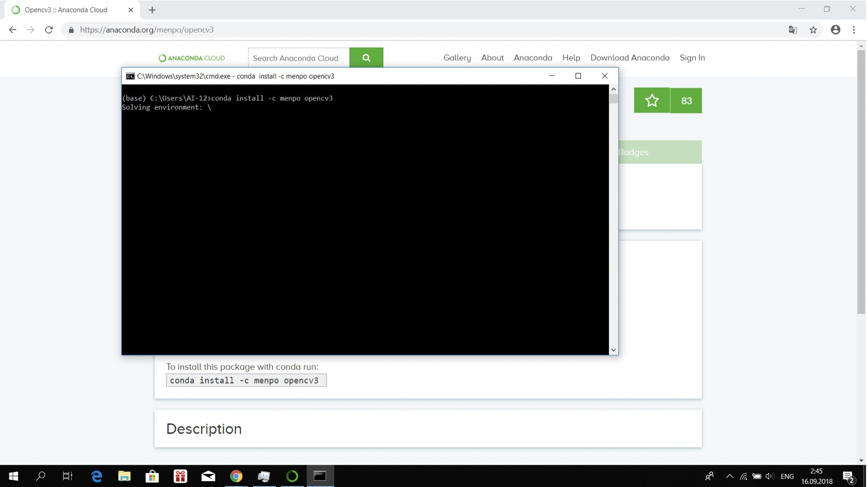Viewport: 868px width, 487px height.
Task: Go back with the browser back arrow
Action: click(13, 30)
